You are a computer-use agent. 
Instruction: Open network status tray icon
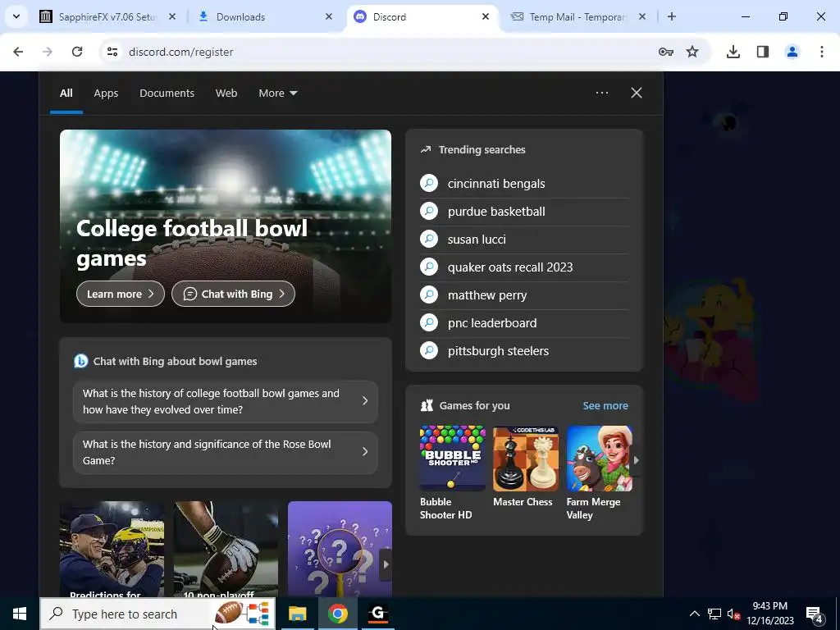pyautogui.click(x=714, y=614)
